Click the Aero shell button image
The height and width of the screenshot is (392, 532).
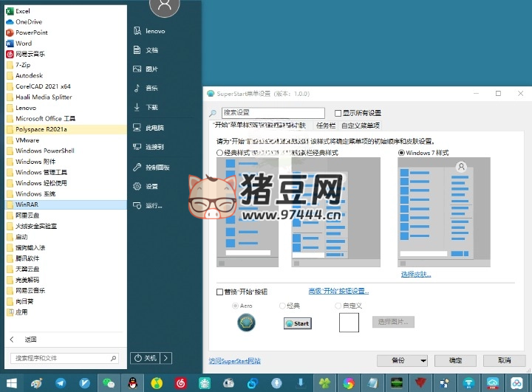[246, 323]
